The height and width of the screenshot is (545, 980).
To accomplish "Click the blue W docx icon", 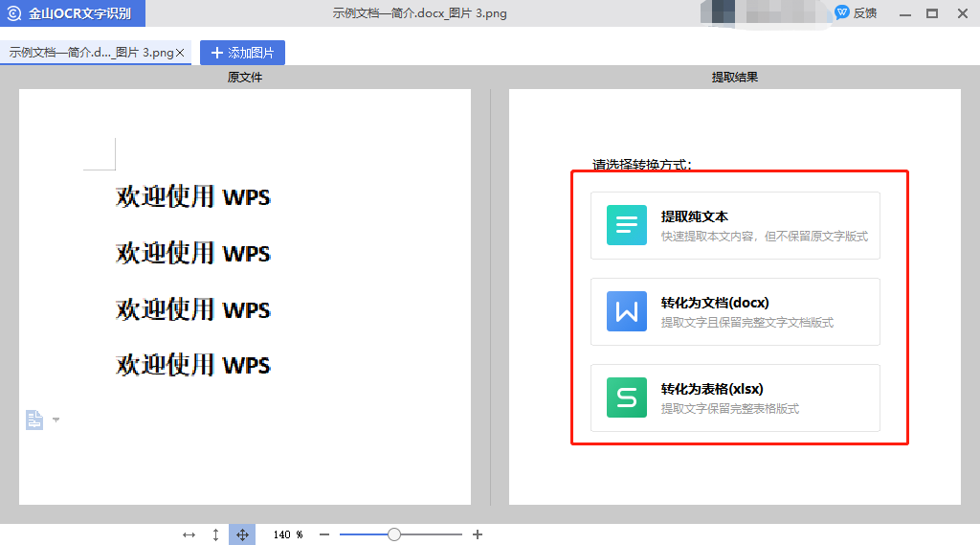I will [627, 311].
